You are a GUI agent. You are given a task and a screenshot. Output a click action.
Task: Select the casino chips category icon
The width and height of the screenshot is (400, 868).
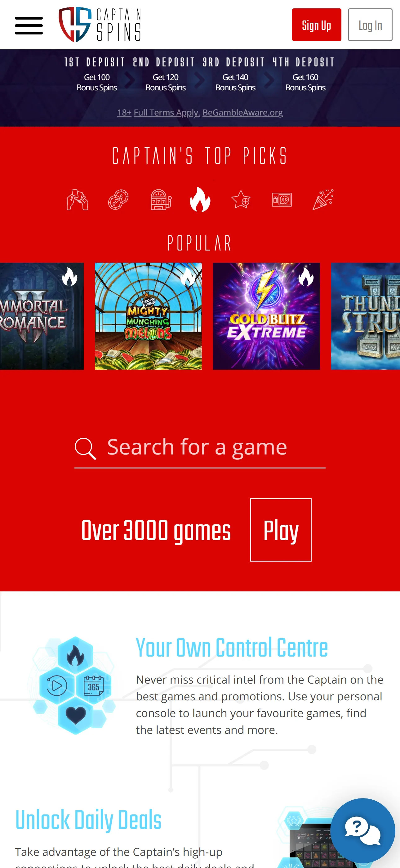coord(118,200)
